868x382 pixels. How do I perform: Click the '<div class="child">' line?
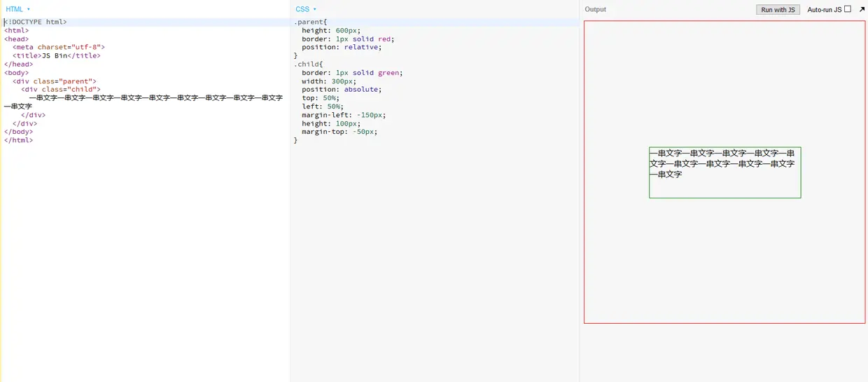61,90
